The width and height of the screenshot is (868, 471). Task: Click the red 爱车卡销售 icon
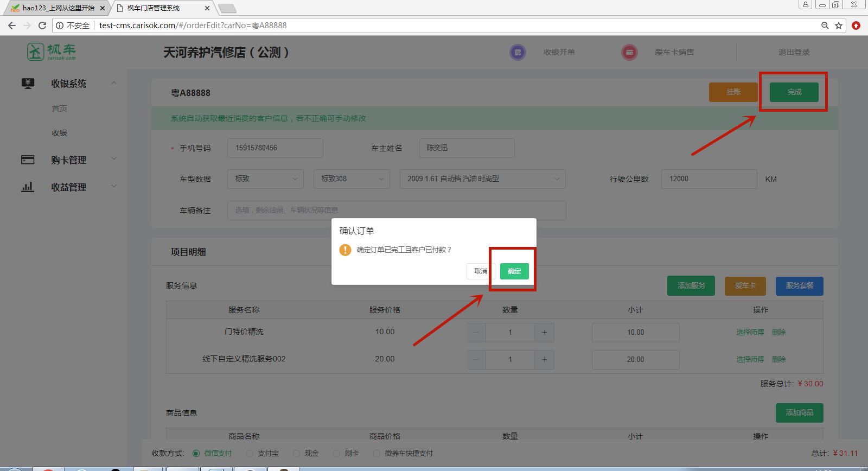click(629, 53)
